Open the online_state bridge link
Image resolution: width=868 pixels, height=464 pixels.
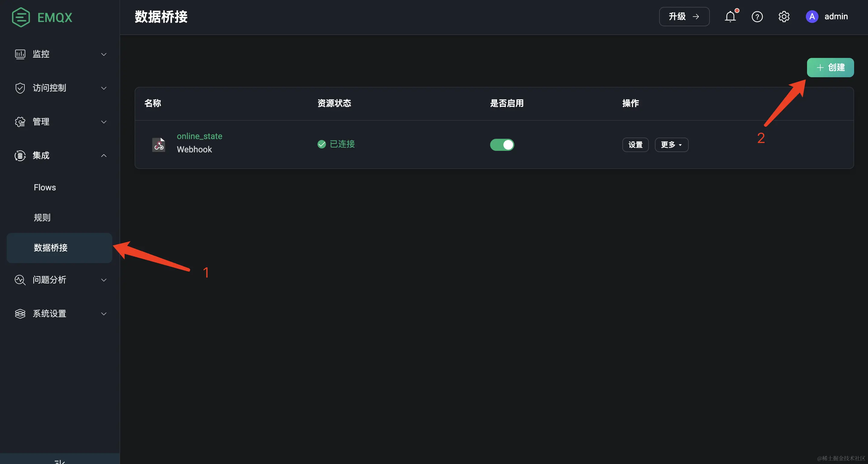tap(199, 136)
